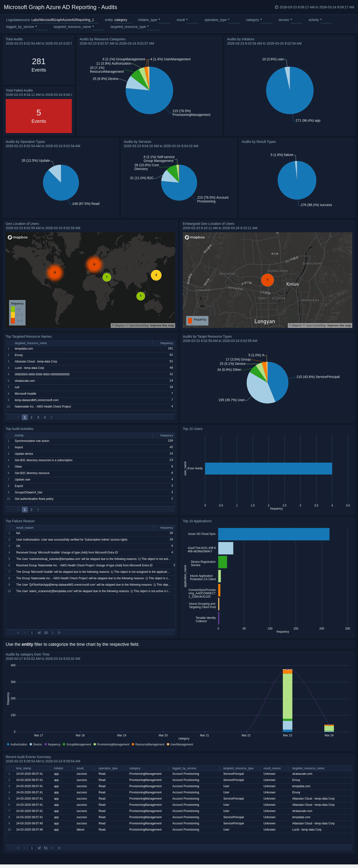The width and height of the screenshot is (358, 868).
Task: Click next page arrow in Recent Audit Events Summary
Action: tap(52, 848)
